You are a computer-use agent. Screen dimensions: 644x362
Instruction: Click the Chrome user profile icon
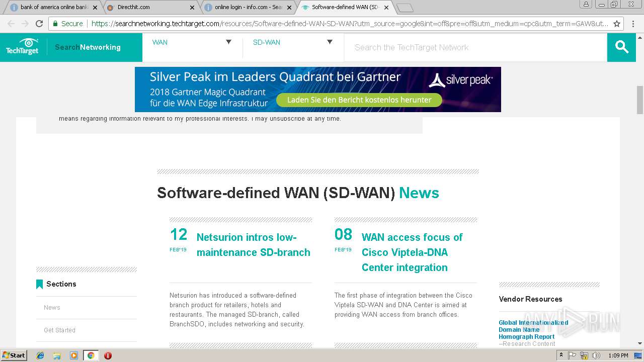pyautogui.click(x=586, y=4)
